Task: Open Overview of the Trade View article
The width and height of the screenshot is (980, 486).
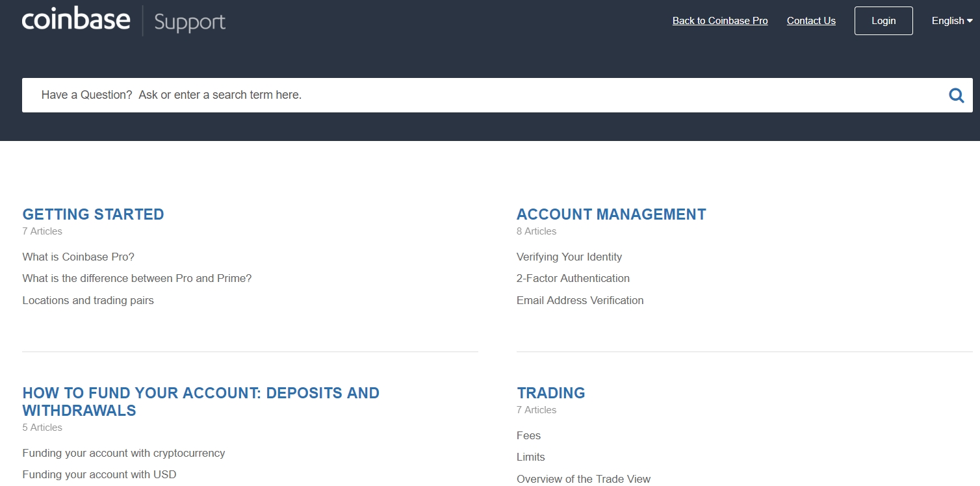Action: tap(584, 479)
